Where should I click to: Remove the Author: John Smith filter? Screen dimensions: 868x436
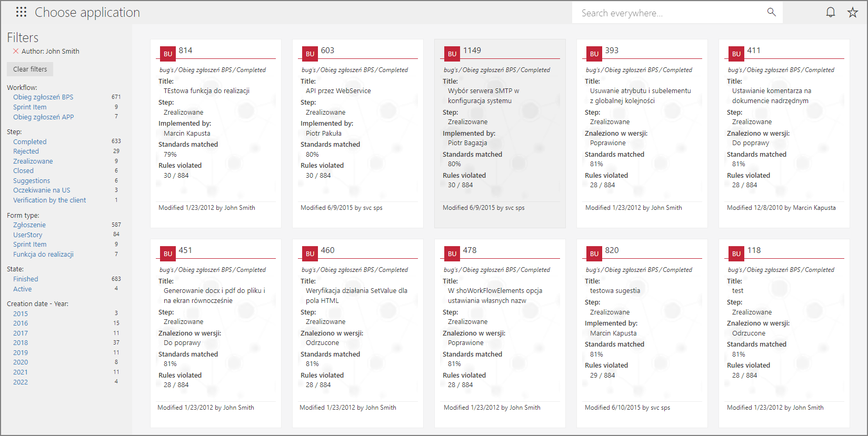click(16, 51)
